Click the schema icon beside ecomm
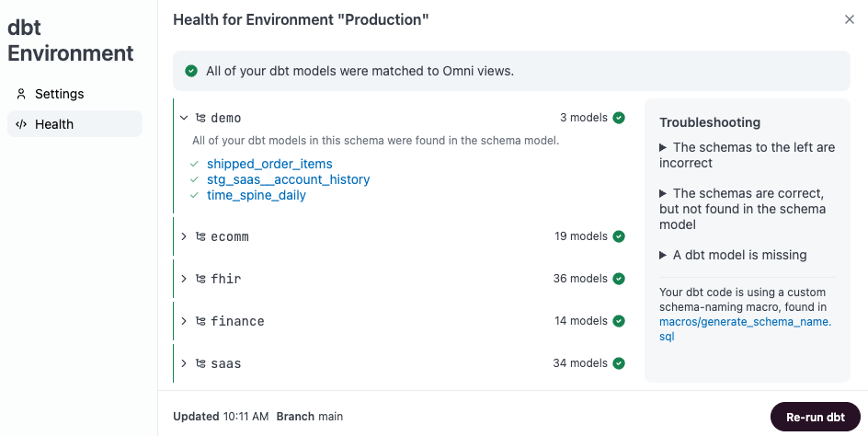The height and width of the screenshot is (436, 868). point(200,236)
